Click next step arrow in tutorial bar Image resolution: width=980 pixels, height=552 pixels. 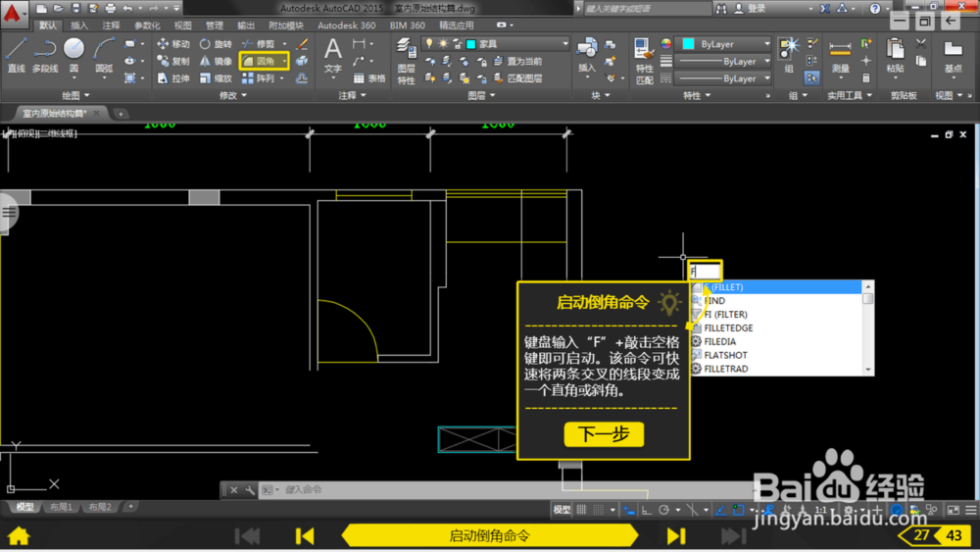[x=676, y=535]
